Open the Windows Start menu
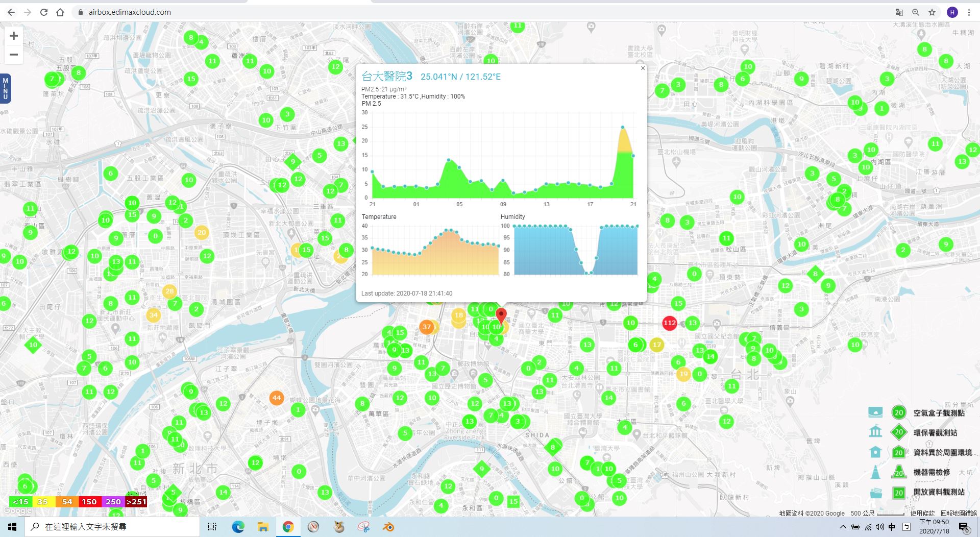The width and height of the screenshot is (980, 537). point(12,527)
